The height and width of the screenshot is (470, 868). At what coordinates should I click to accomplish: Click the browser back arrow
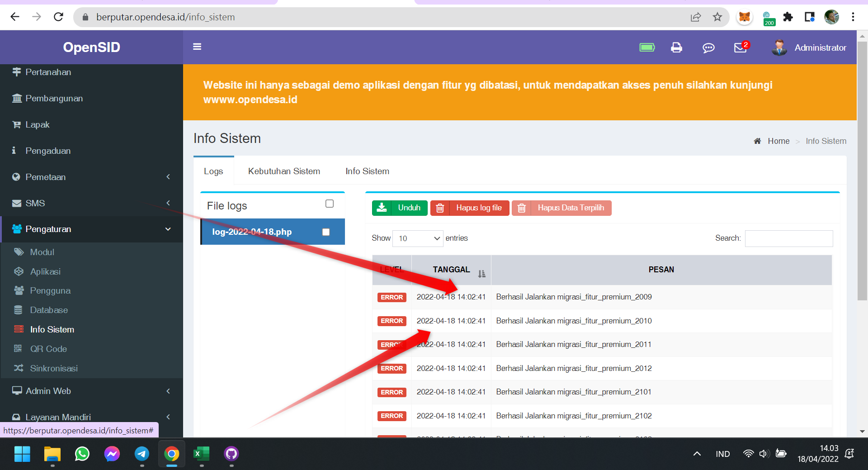tap(15, 17)
